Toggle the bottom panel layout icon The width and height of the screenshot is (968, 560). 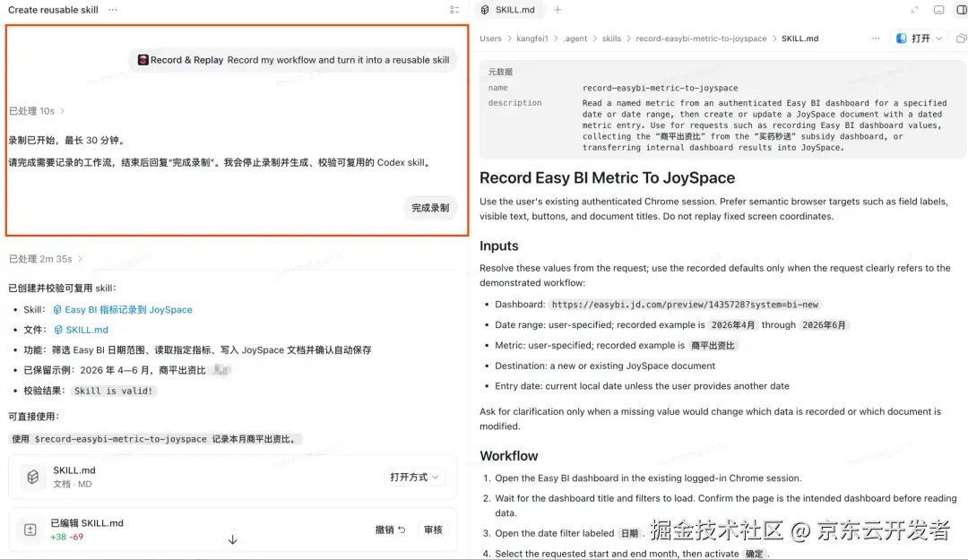(x=938, y=10)
